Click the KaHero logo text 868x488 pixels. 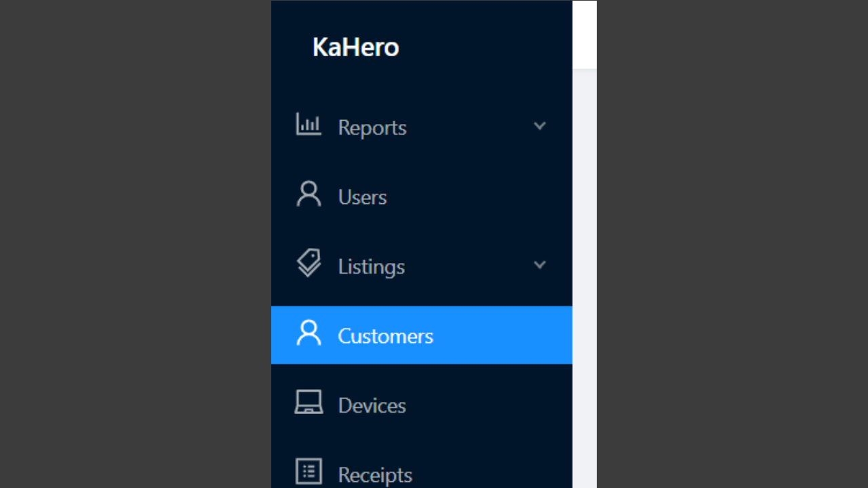355,47
